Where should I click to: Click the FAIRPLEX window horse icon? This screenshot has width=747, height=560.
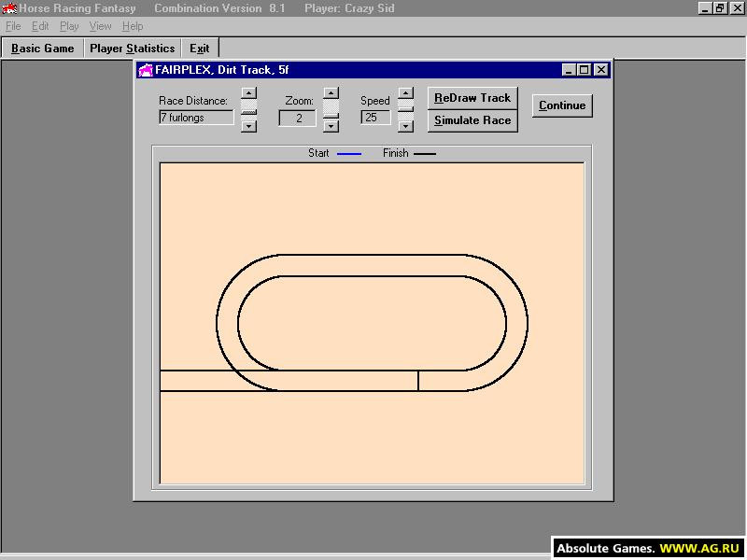pyautogui.click(x=146, y=70)
